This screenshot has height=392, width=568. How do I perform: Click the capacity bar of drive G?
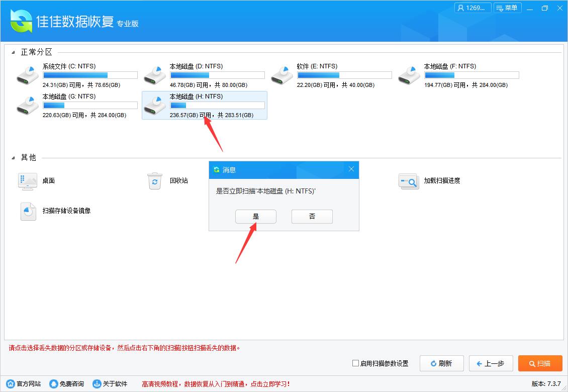[x=90, y=105]
